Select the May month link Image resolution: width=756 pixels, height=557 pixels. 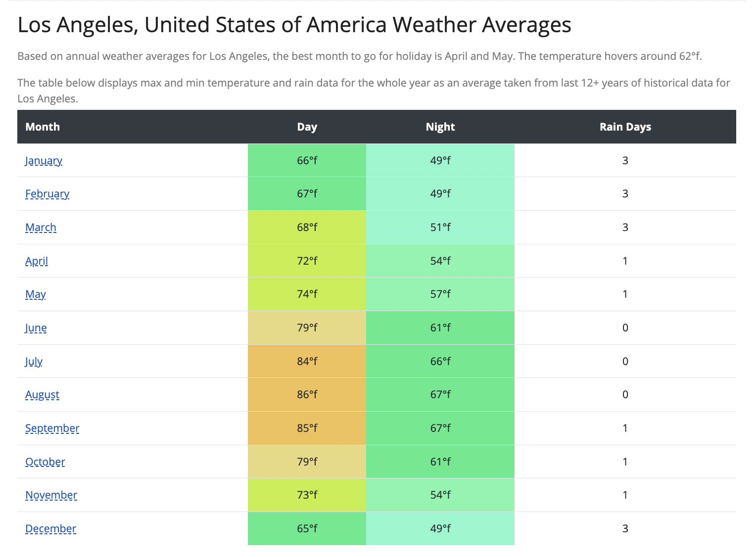pyautogui.click(x=36, y=294)
